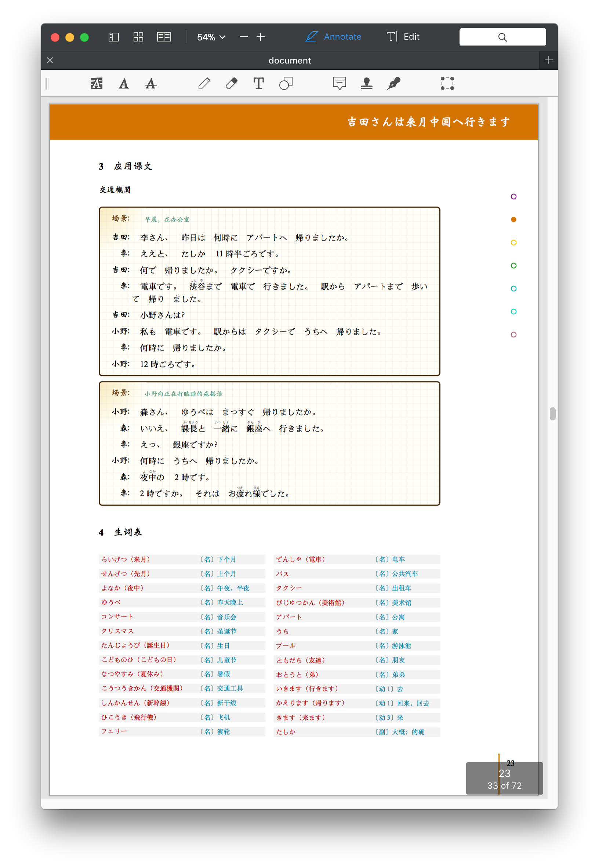Click dialogue line 12時ごろです。
The width and height of the screenshot is (599, 868).
168,364
